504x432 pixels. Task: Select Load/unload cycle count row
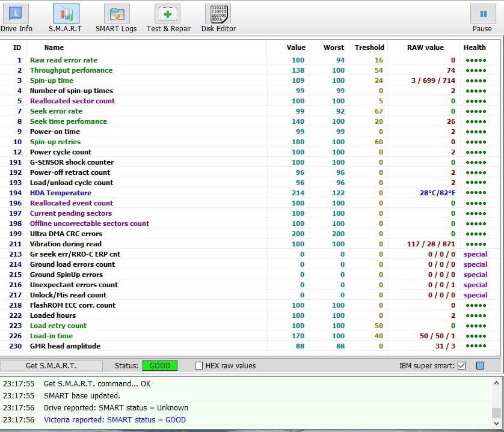(251, 183)
